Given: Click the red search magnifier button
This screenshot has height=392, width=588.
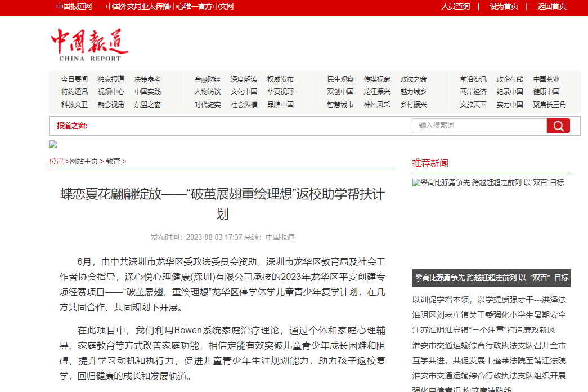Looking at the screenshot, I should tap(558, 126).
